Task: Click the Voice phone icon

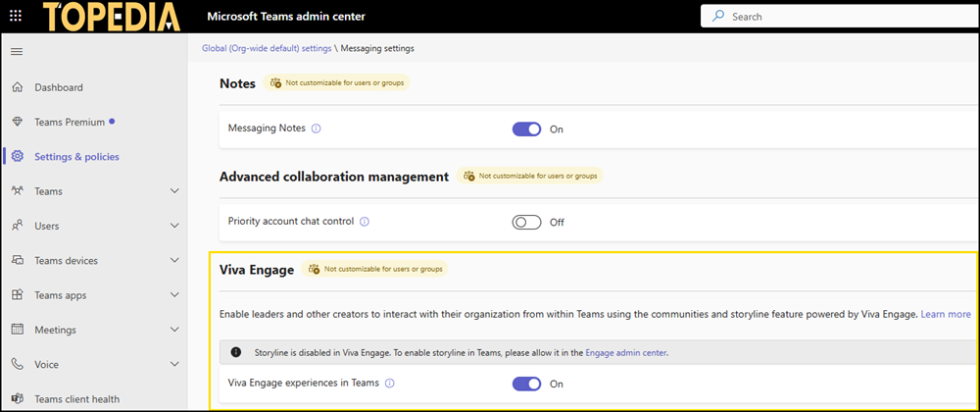Action: click(18, 365)
